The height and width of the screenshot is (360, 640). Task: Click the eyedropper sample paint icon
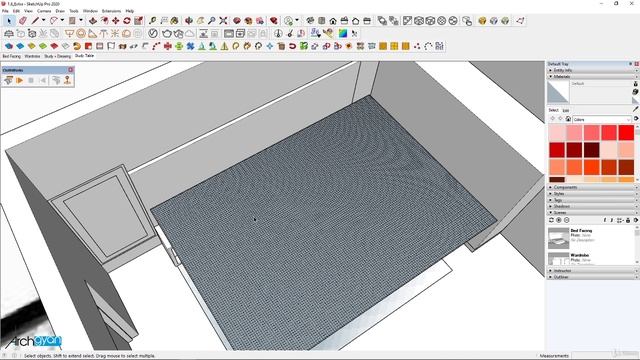636,109
